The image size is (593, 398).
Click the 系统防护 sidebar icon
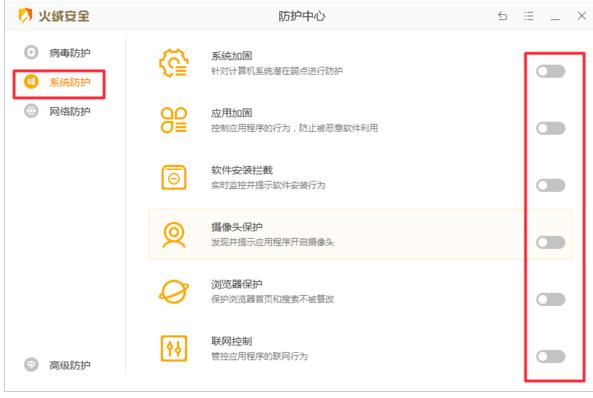pyautogui.click(x=31, y=82)
